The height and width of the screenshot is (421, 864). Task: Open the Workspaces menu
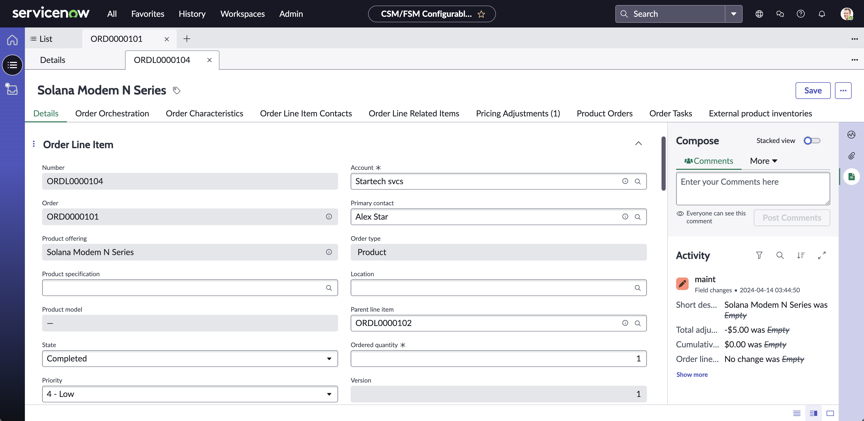click(242, 14)
